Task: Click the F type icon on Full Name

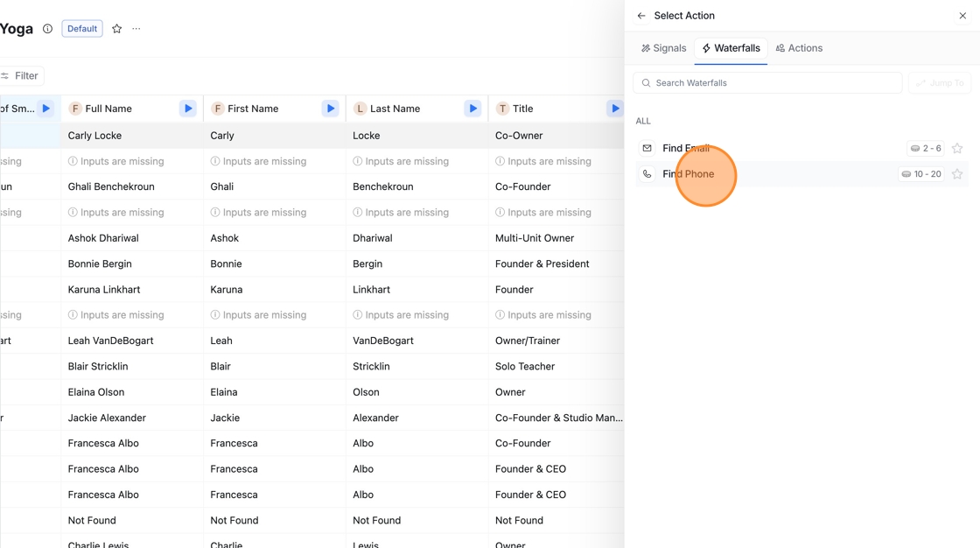Action: click(75, 109)
